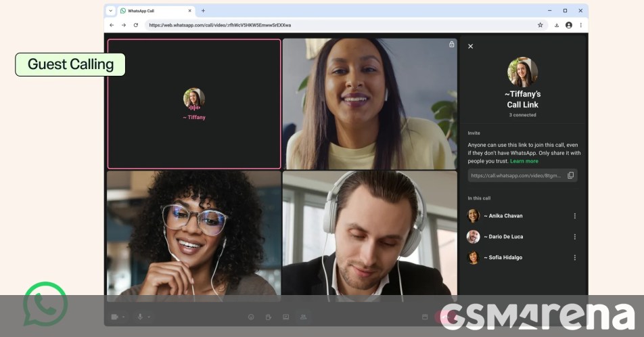Click the Anika Chavan name

click(503, 216)
